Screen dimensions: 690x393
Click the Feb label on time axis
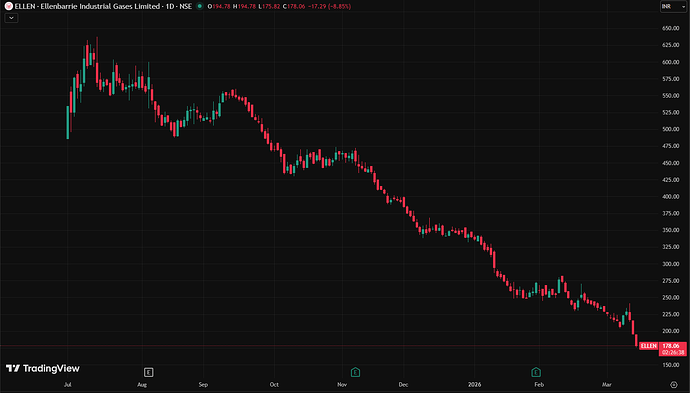(539, 385)
